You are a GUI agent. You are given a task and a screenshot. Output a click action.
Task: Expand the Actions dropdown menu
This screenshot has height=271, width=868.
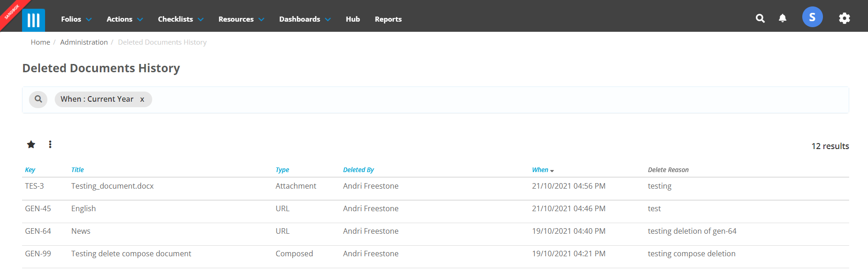[125, 19]
